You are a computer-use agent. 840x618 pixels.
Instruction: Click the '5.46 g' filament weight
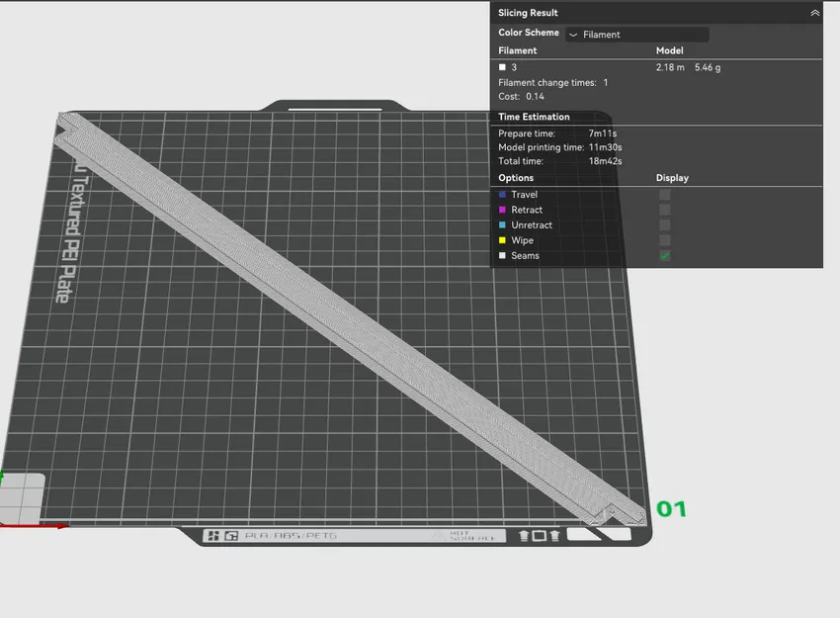(708, 67)
